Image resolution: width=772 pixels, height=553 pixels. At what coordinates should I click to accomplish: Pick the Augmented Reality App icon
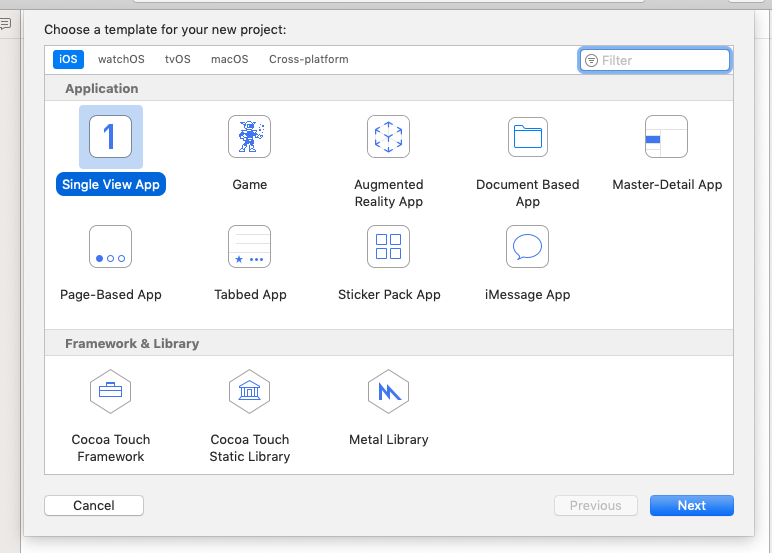388,137
